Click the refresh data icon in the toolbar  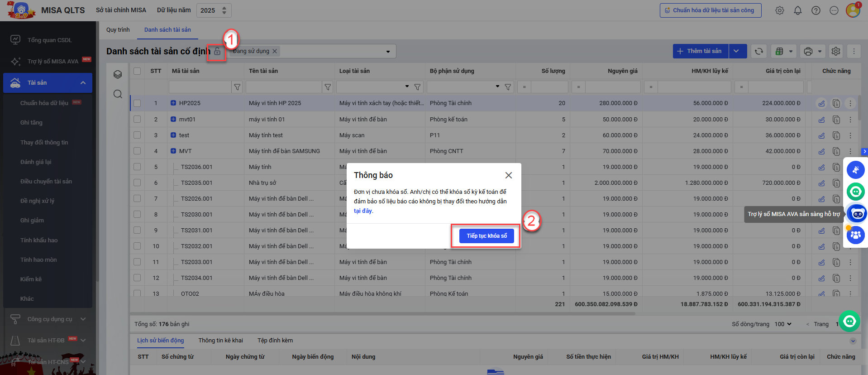[759, 51]
